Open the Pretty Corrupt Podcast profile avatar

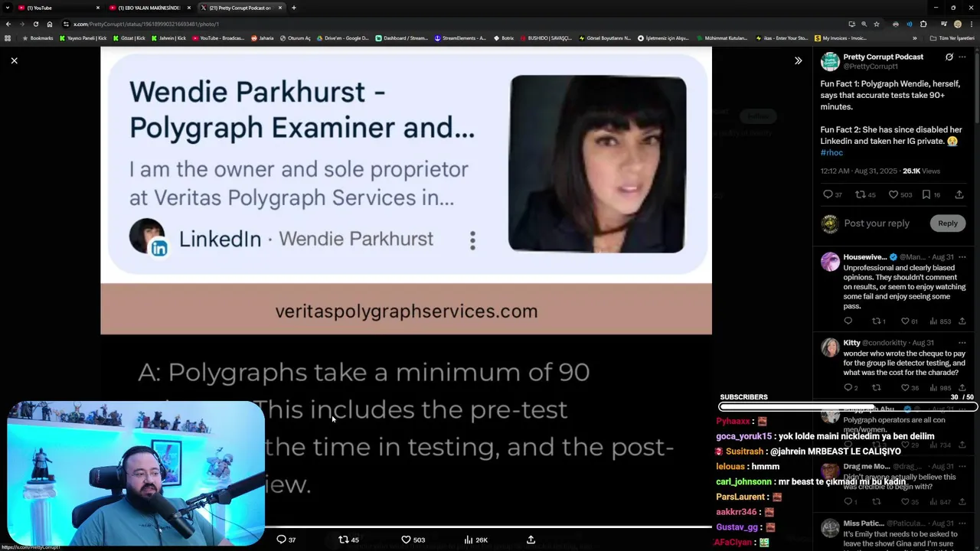830,61
